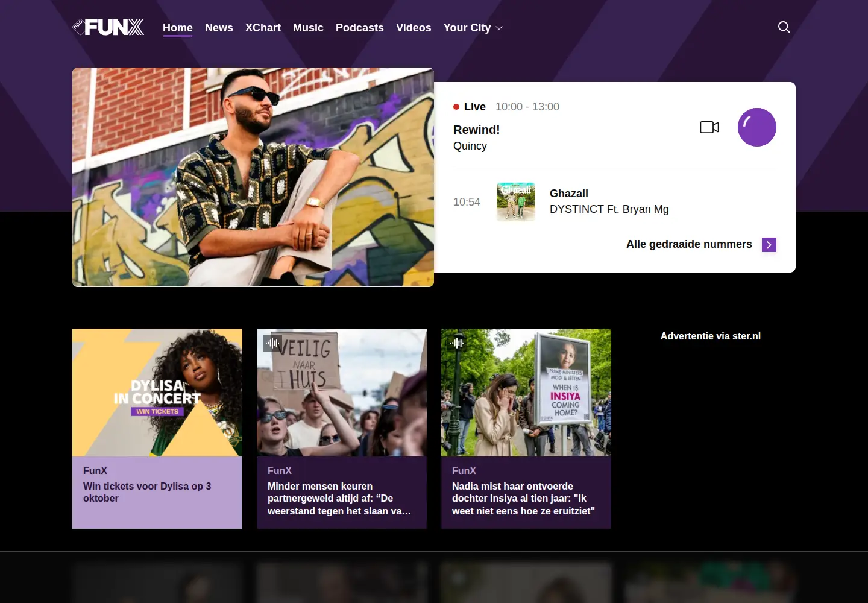868x603 pixels.
Task: Open the XChart page
Action: (x=263, y=28)
